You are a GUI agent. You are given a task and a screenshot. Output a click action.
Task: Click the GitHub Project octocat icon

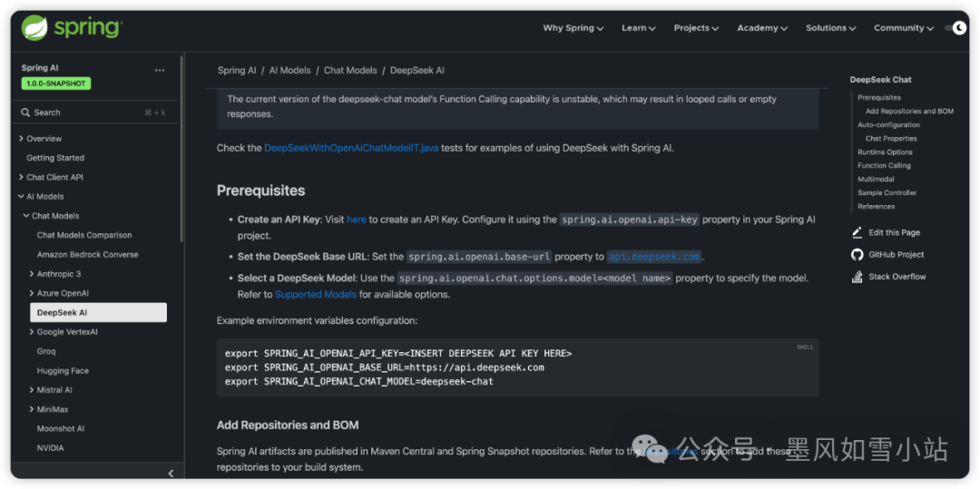tap(857, 255)
